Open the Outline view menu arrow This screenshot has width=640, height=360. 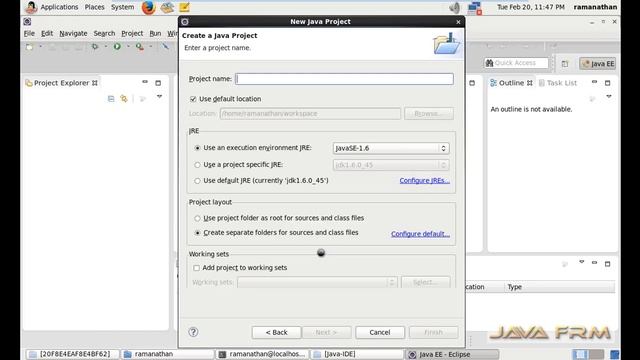(x=609, y=97)
